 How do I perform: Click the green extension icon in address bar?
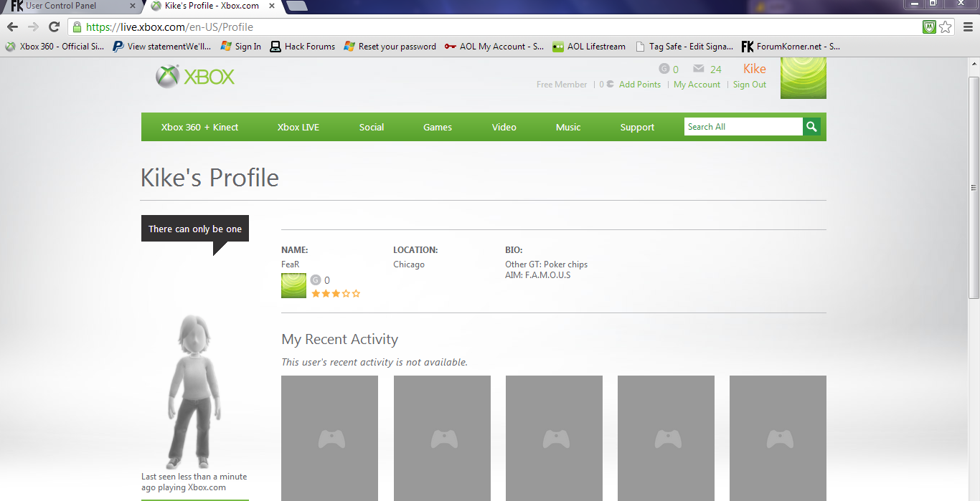pyautogui.click(x=930, y=27)
